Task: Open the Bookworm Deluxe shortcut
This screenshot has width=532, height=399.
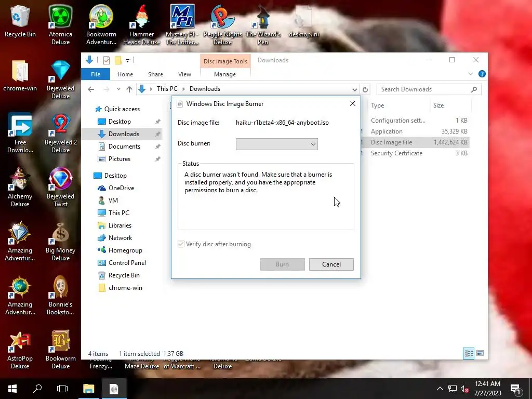Action: click(60, 349)
